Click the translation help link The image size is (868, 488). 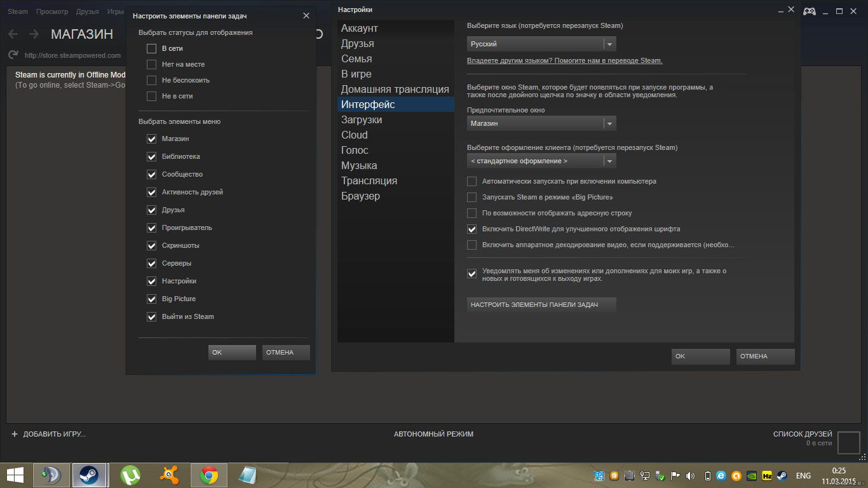[x=565, y=60]
